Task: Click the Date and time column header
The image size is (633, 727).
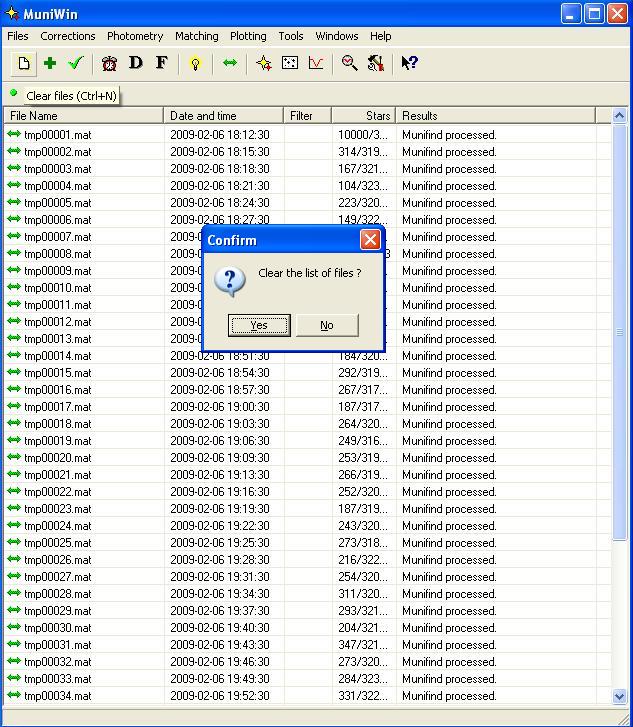Action: pyautogui.click(x=224, y=116)
